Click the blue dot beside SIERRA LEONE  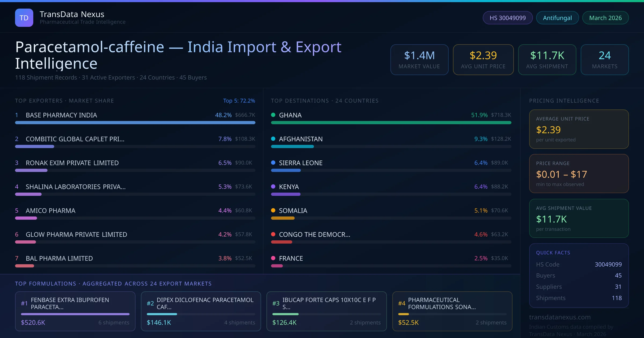click(273, 163)
